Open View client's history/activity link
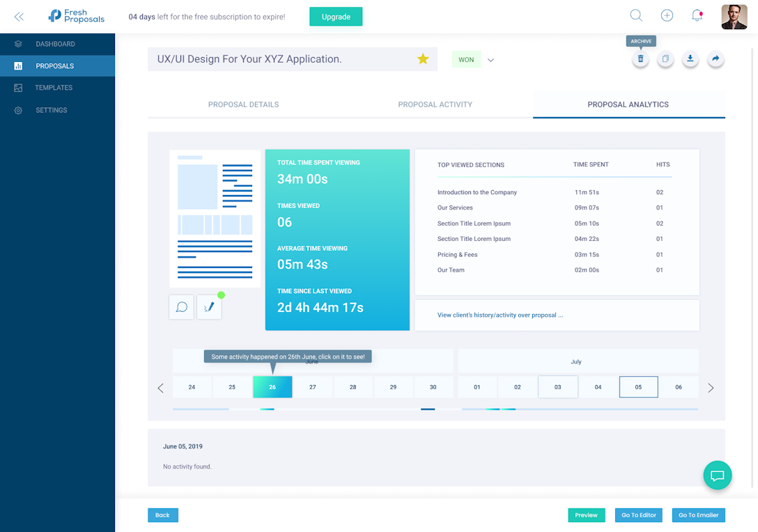The height and width of the screenshot is (532, 758). point(500,315)
